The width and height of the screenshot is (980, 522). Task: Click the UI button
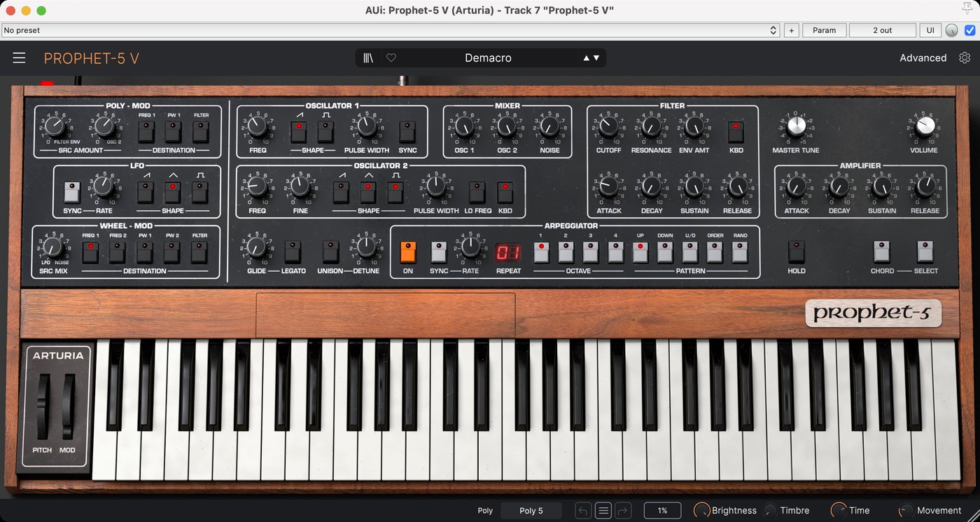930,30
